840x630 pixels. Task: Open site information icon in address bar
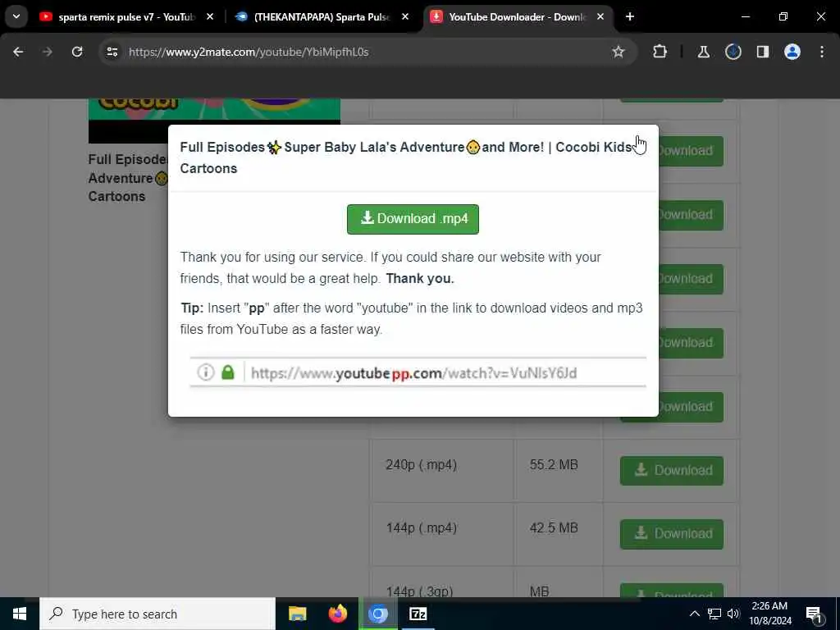(x=112, y=52)
